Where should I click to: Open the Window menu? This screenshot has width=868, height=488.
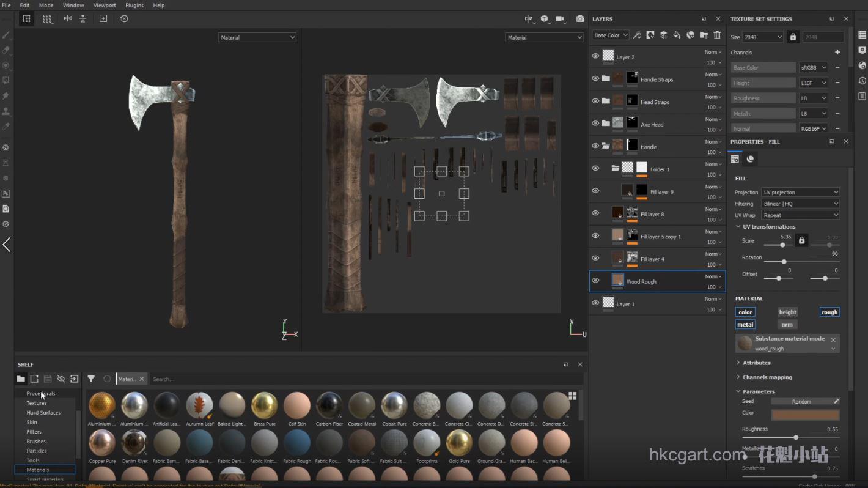click(73, 5)
